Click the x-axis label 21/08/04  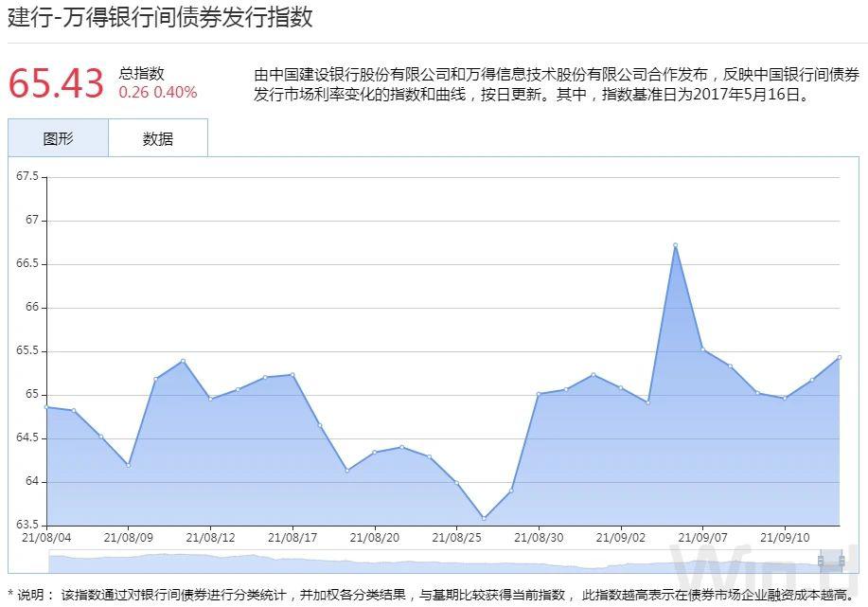[46, 537]
